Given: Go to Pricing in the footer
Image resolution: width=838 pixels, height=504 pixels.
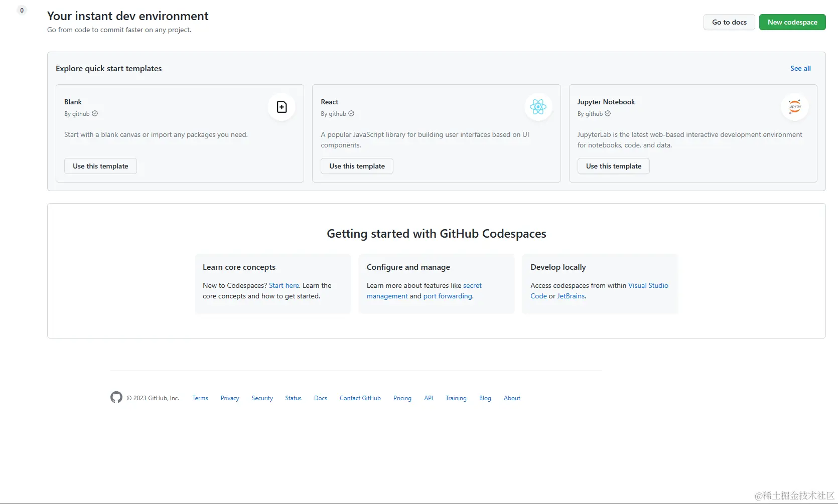Looking at the screenshot, I should 402,398.
